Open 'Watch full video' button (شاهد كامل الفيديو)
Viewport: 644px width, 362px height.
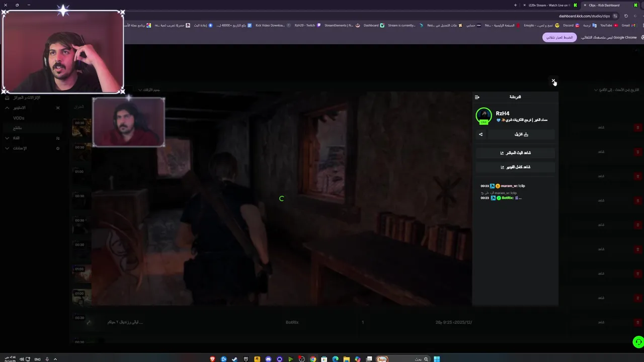coord(515,167)
